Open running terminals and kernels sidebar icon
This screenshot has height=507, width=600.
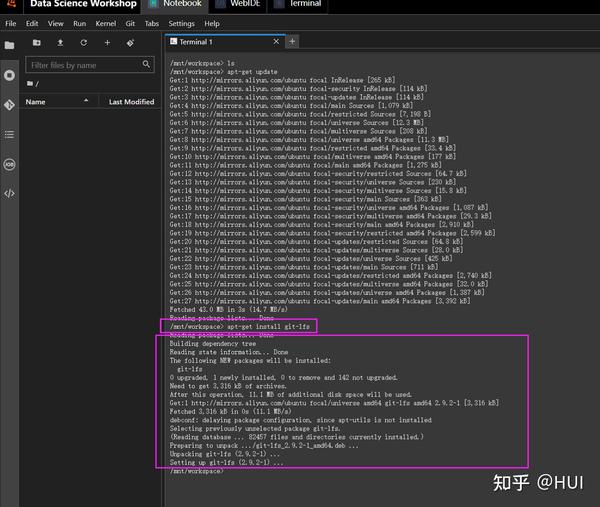pos(9,75)
